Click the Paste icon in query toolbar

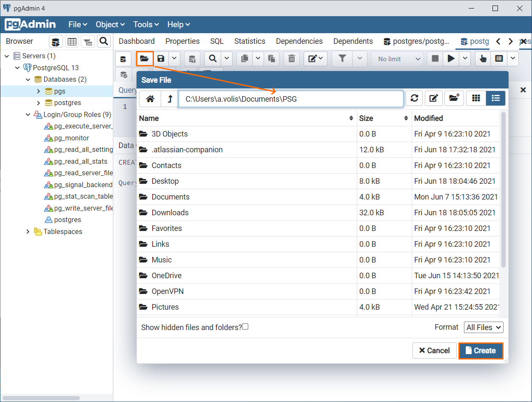(x=271, y=59)
